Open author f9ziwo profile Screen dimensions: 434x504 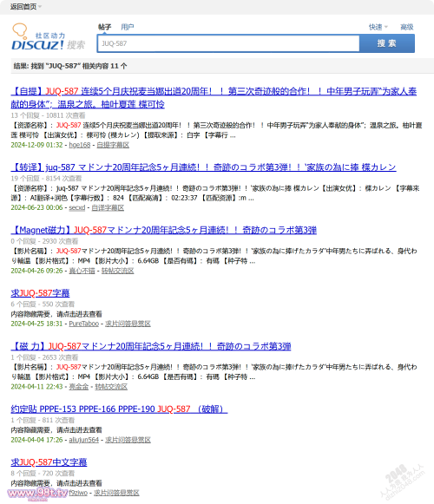(78, 493)
